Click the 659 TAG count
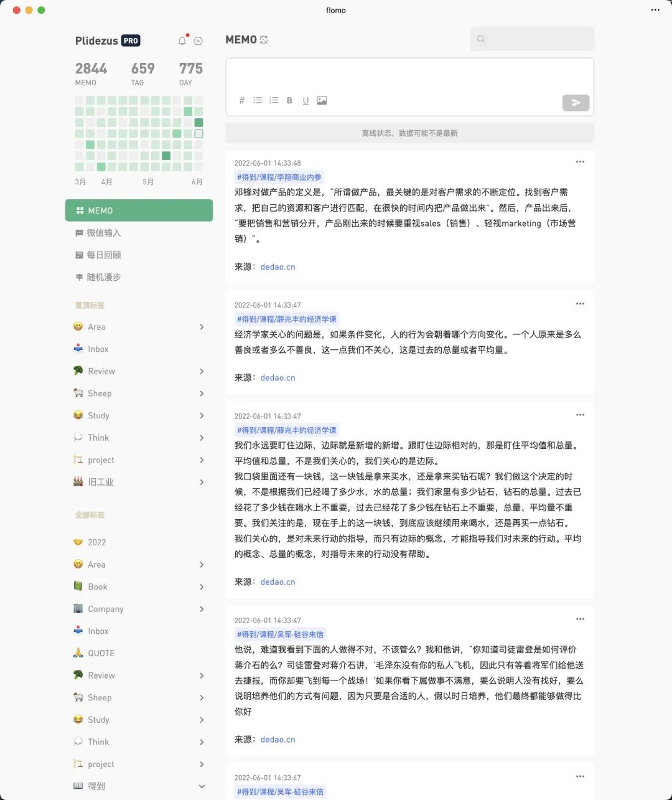The image size is (672, 800). click(x=142, y=73)
